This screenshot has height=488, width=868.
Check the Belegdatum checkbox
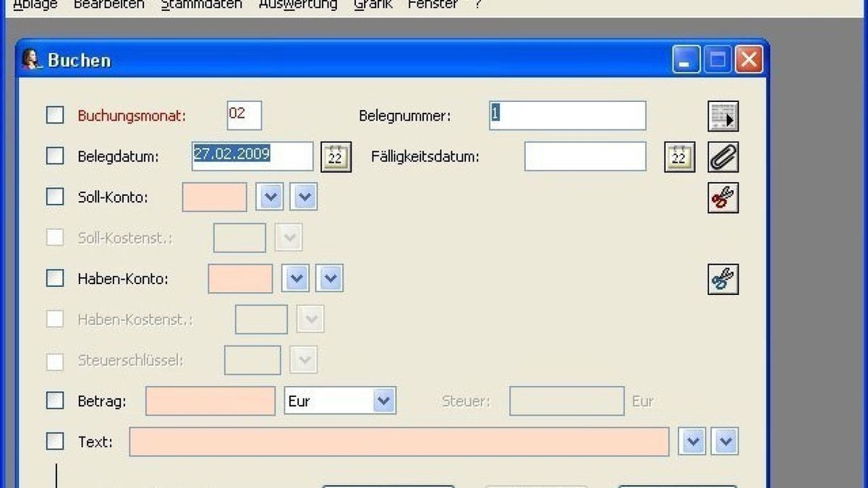click(54, 155)
